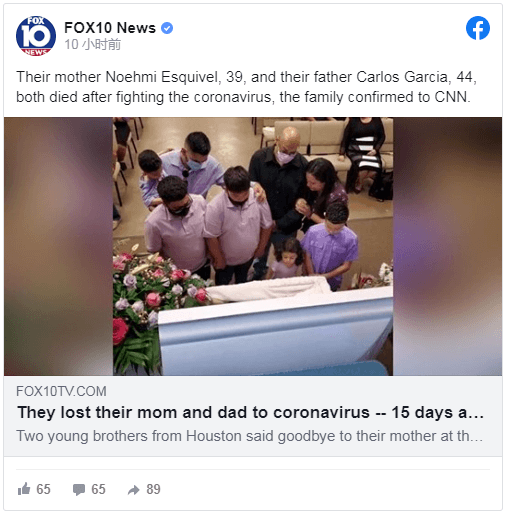Click the '10 小时前' post timestamp
This screenshot has height=515, width=507.
[92, 44]
